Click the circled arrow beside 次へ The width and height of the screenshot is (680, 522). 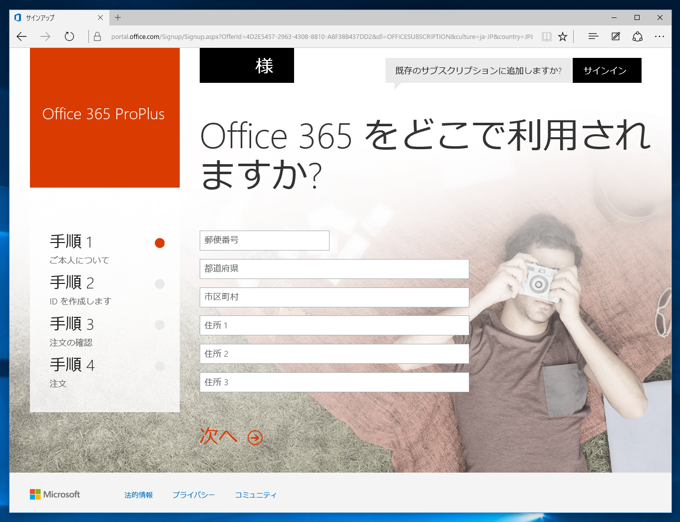point(255,438)
